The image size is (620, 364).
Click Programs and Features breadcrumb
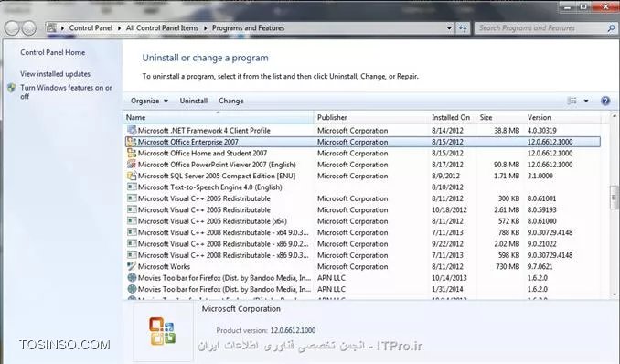pos(249,28)
